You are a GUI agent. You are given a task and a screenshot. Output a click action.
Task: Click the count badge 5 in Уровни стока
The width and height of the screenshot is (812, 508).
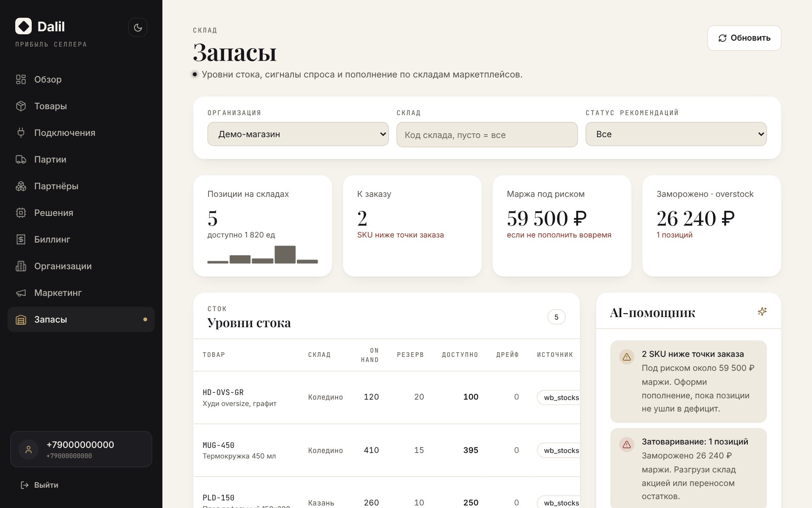[x=557, y=317]
